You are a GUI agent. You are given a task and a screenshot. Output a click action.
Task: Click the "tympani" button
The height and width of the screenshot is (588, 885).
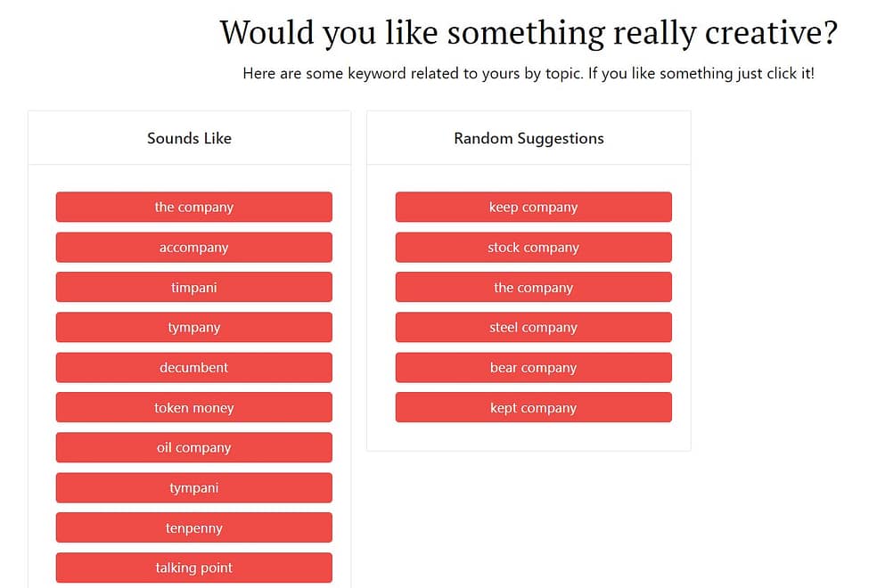point(193,488)
